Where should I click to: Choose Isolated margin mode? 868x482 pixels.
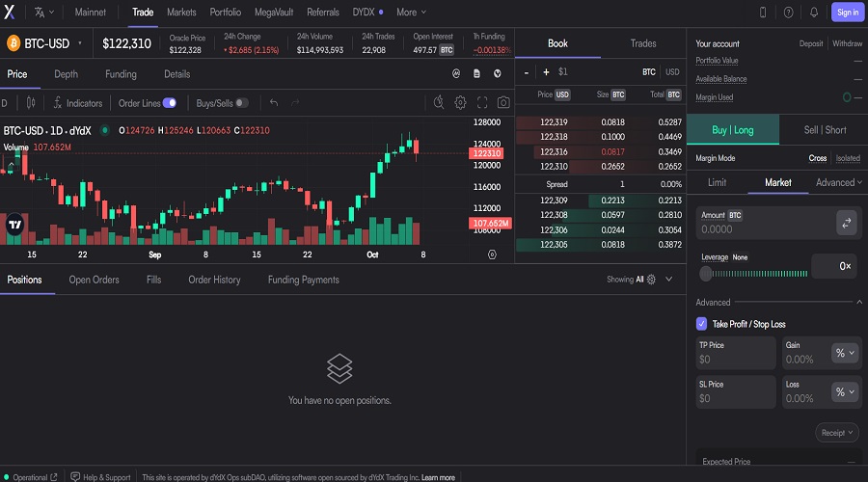coord(848,158)
